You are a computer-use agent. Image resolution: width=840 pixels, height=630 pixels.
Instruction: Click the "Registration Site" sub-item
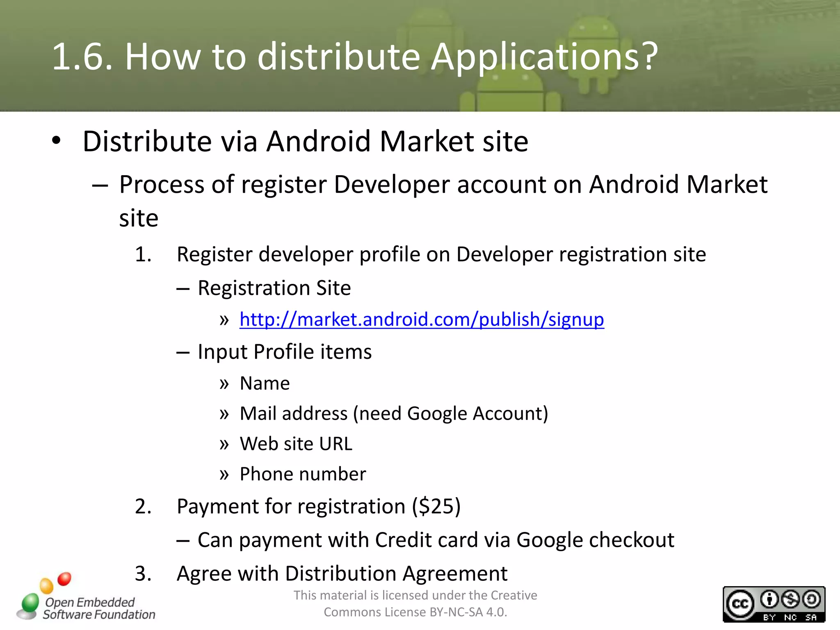(x=274, y=288)
